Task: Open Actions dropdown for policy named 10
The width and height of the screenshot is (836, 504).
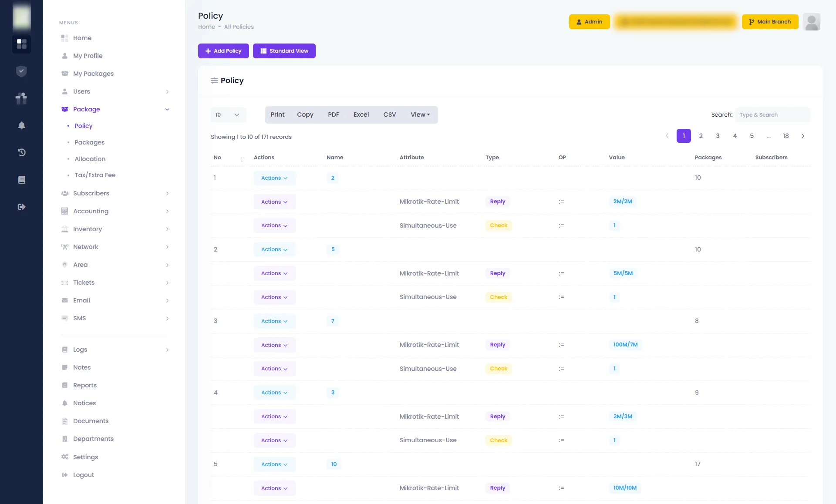Action: coord(275,464)
